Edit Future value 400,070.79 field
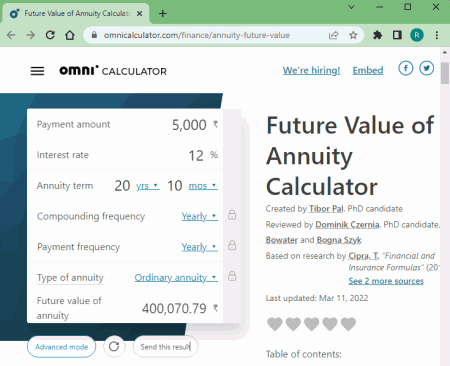Image resolution: width=450 pixels, height=366 pixels. click(174, 308)
